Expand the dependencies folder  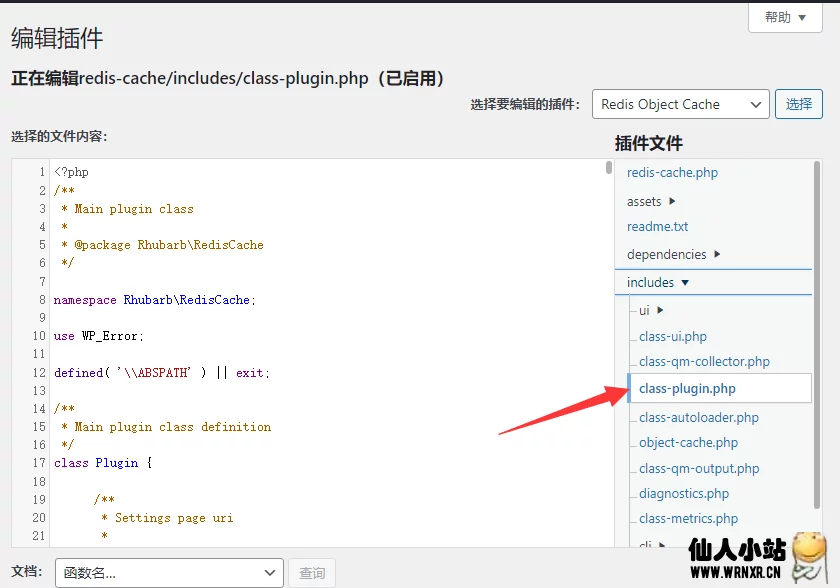[673, 254]
